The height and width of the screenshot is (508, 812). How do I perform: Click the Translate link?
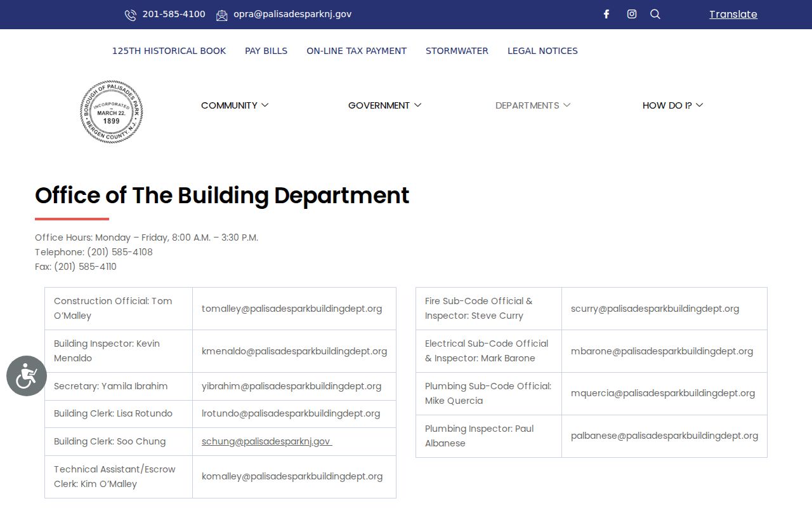733,14
